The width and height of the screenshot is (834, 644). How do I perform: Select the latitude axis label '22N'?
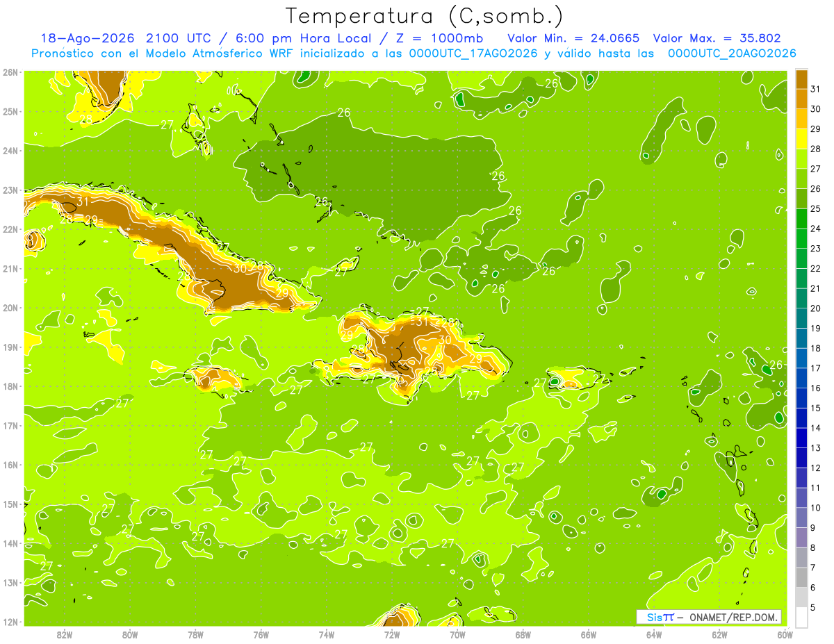coord(10,229)
